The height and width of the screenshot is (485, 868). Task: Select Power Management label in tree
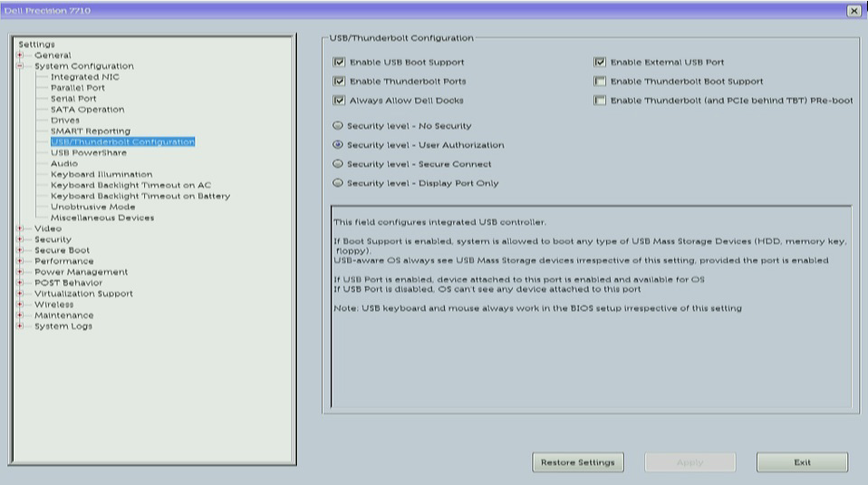[81, 272]
